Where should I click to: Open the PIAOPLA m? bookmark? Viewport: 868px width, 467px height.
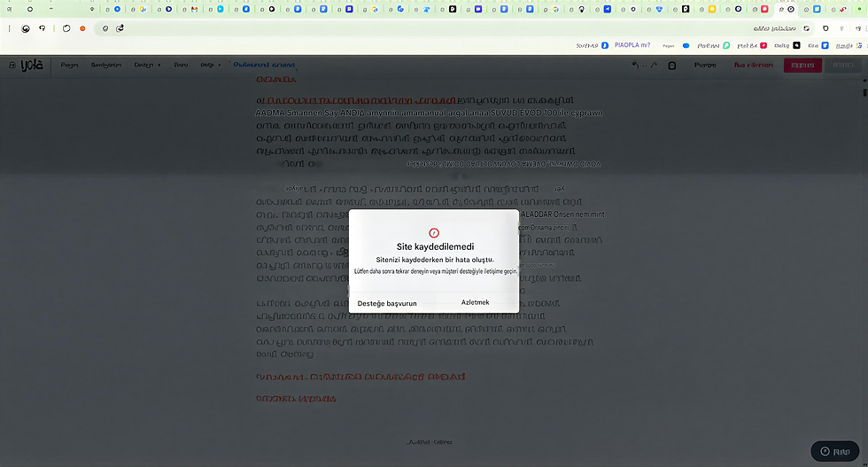632,45
